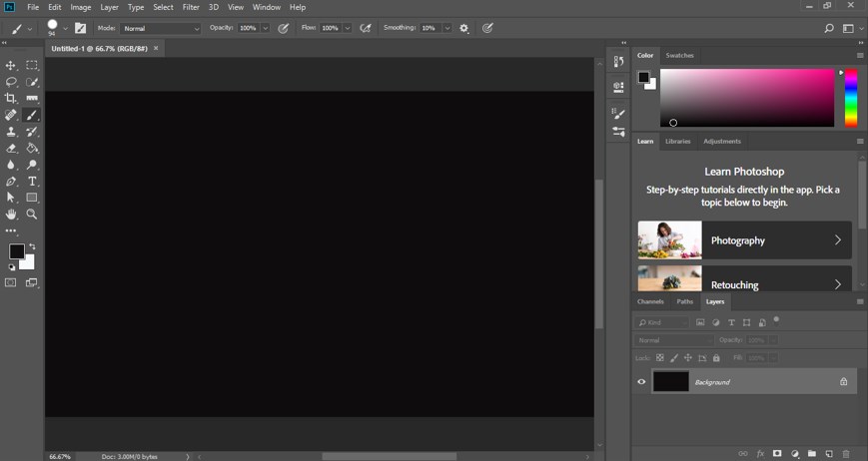Click the Background layer lock icon

point(844,382)
